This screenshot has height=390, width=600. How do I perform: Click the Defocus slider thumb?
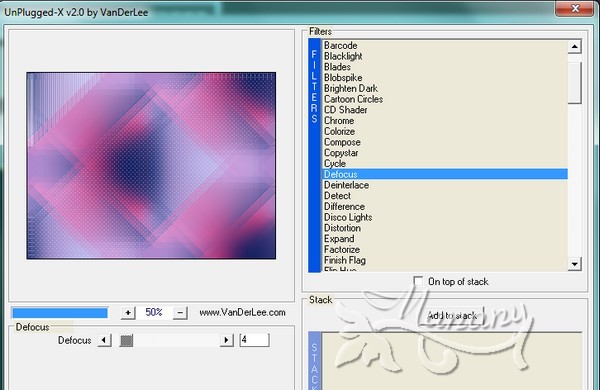126,340
